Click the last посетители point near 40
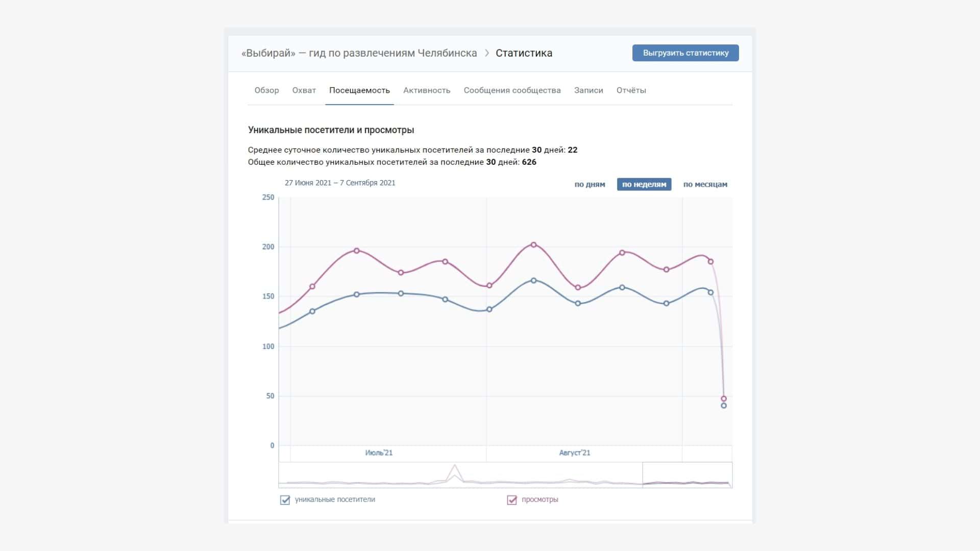This screenshot has width=980, height=551. pos(724,406)
